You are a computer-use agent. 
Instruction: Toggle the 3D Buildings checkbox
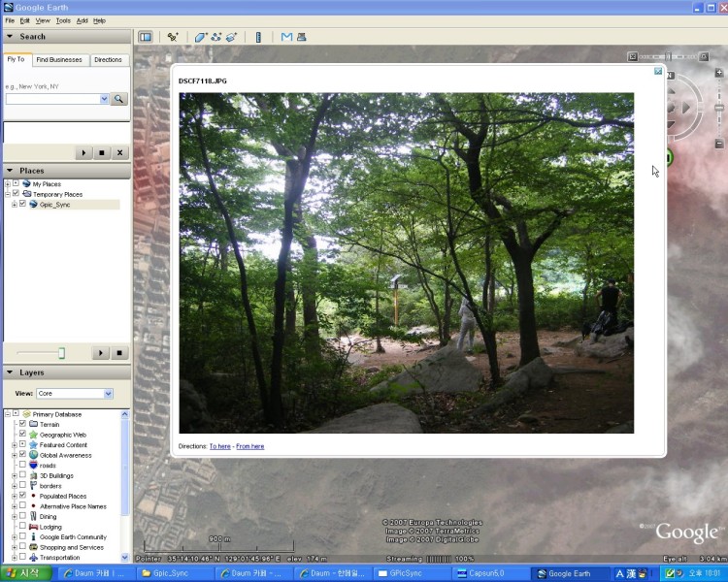pyautogui.click(x=22, y=474)
